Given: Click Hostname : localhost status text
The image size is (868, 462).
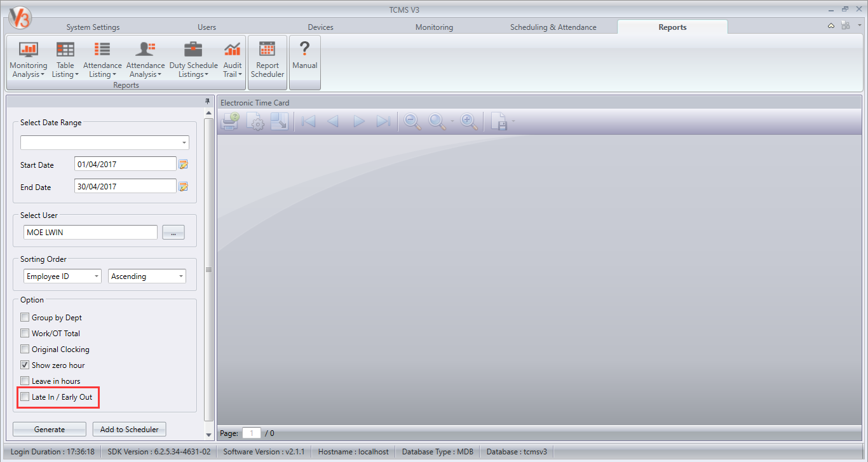Looking at the screenshot, I should 353,452.
